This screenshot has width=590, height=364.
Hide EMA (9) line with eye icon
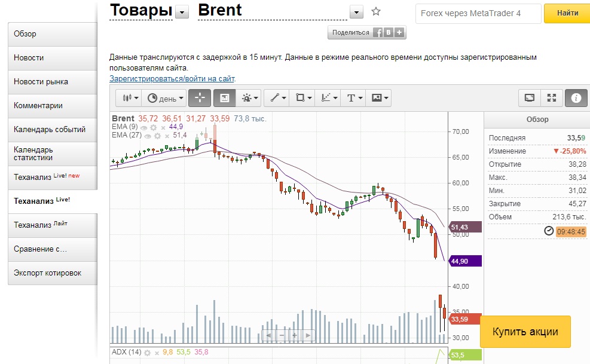[144, 127]
